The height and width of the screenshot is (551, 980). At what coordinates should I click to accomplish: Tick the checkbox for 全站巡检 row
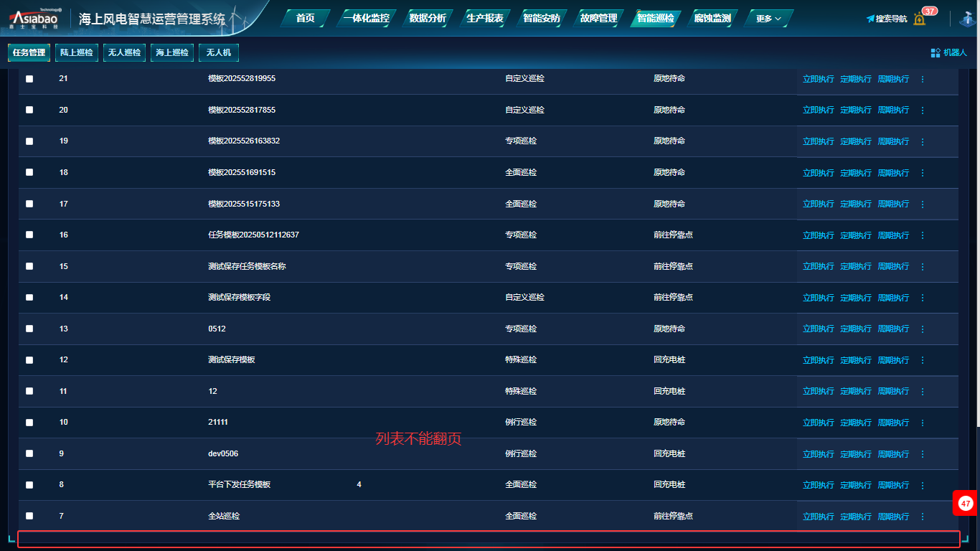tap(29, 516)
